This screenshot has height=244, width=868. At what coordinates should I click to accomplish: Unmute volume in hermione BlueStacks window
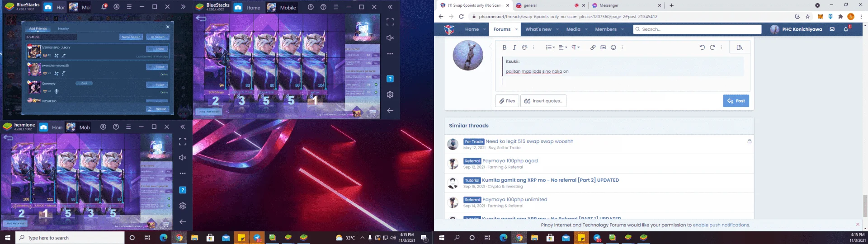click(x=183, y=157)
